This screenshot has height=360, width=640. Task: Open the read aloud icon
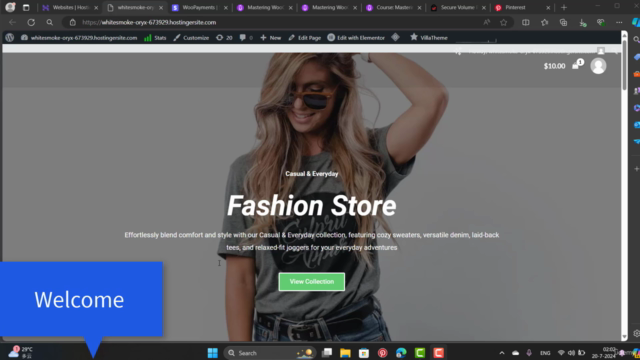click(x=487, y=22)
